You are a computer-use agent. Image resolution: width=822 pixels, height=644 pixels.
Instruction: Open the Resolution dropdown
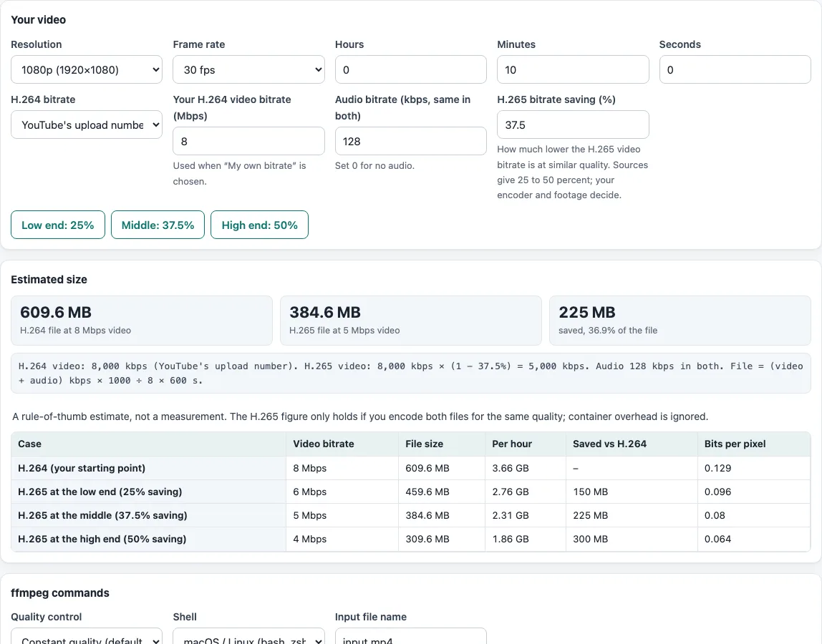[x=87, y=69]
